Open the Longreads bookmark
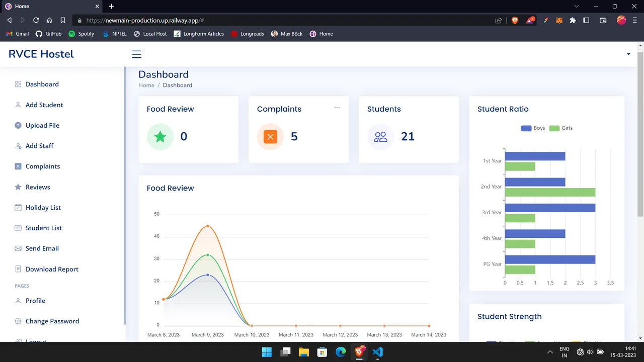This screenshot has height=362, width=644. click(247, 34)
